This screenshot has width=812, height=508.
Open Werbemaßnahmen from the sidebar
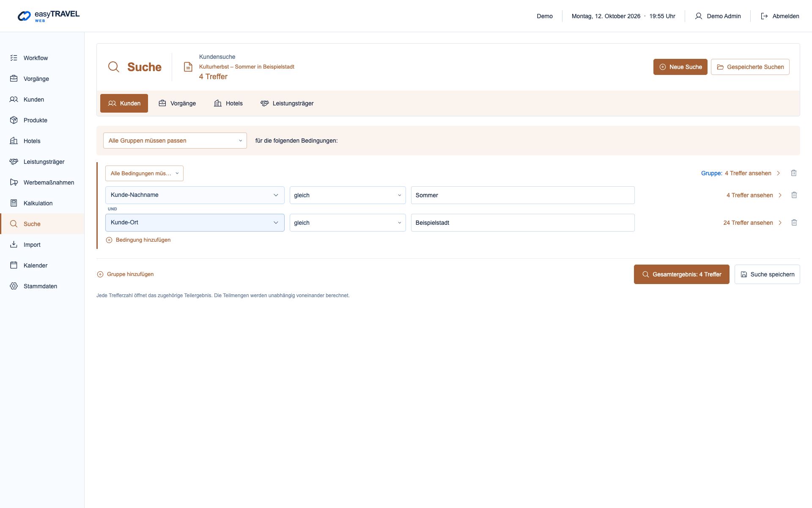(42, 182)
